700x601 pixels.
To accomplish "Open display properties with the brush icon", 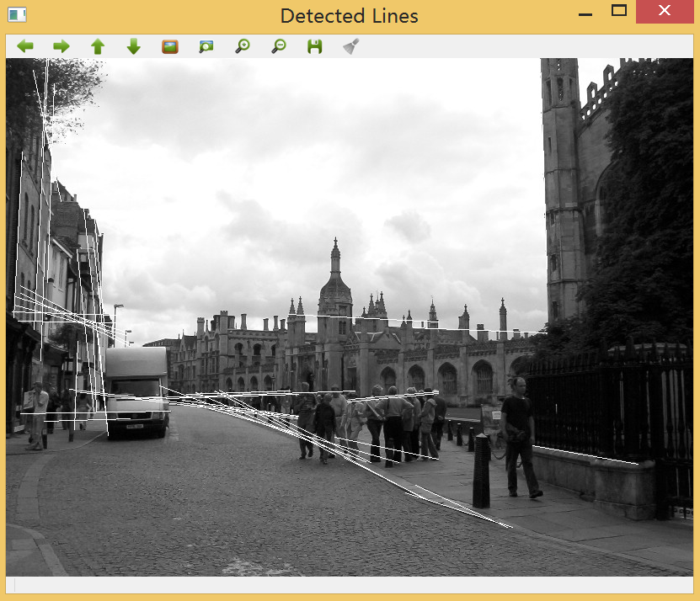I will pos(351,46).
